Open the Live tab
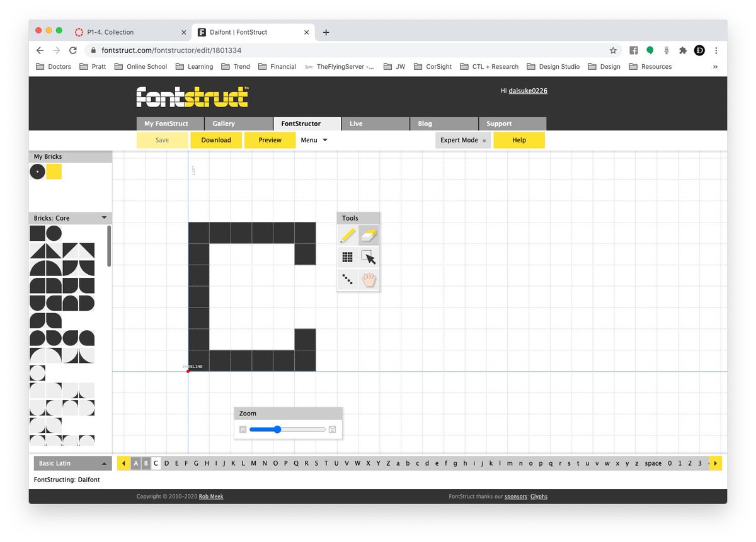 tap(375, 124)
